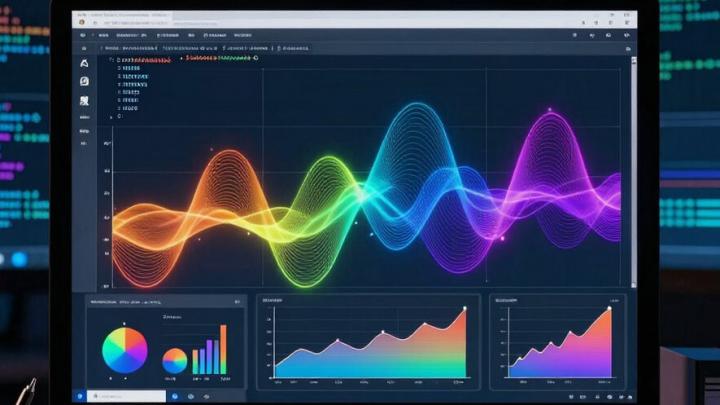Click the text label below the left sidebar icons
This screenshot has height=405, width=720.
pyautogui.click(x=84, y=118)
